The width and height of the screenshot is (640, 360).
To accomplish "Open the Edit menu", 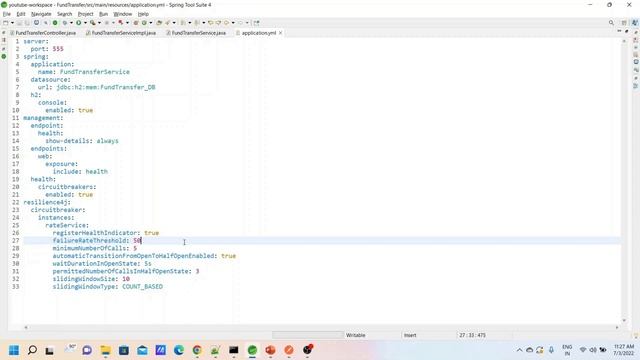I will pos(21,14).
